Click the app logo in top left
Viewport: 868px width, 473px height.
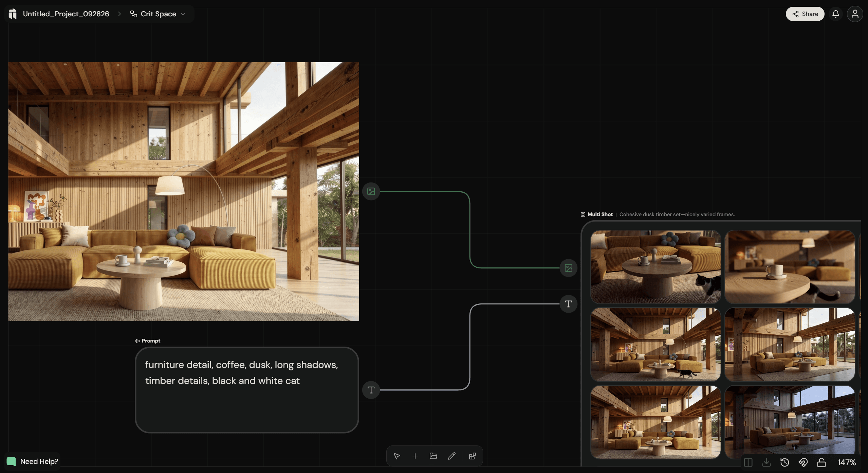pos(13,14)
